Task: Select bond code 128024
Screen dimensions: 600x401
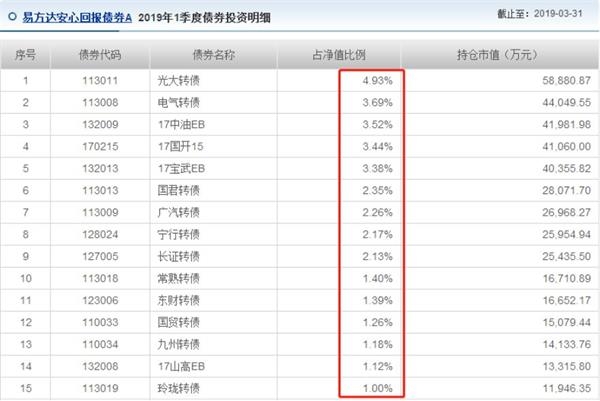Action: (100, 235)
